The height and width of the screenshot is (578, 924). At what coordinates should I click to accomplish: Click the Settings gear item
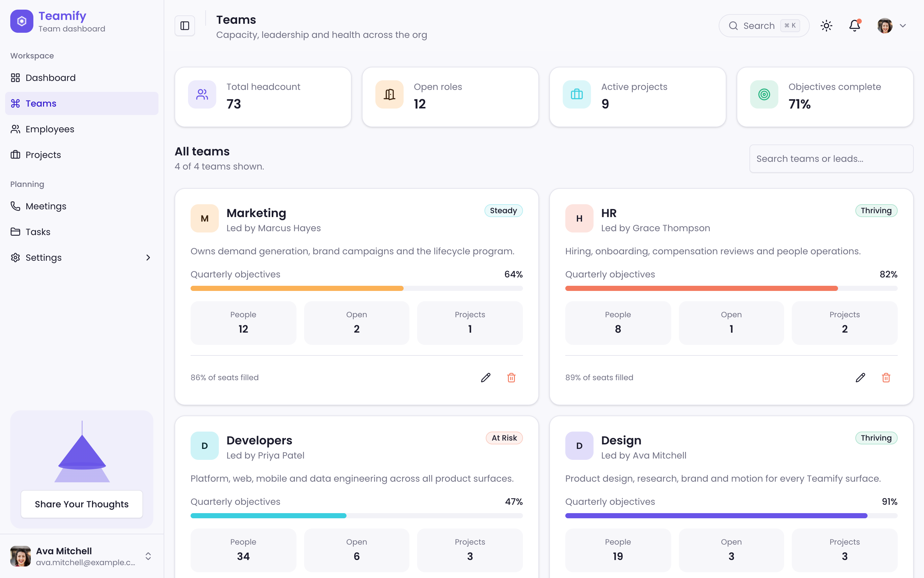[82, 258]
